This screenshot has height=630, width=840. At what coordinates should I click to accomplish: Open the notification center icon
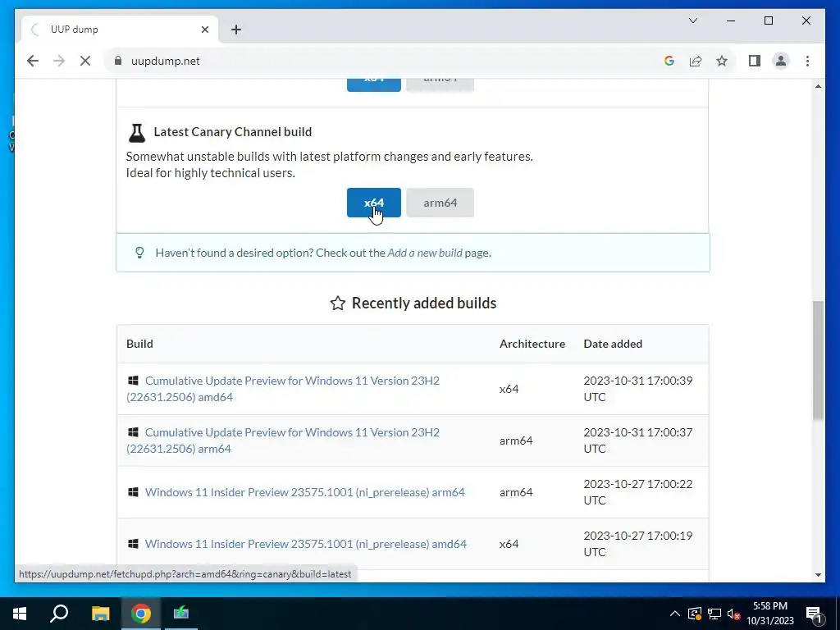pos(813,614)
